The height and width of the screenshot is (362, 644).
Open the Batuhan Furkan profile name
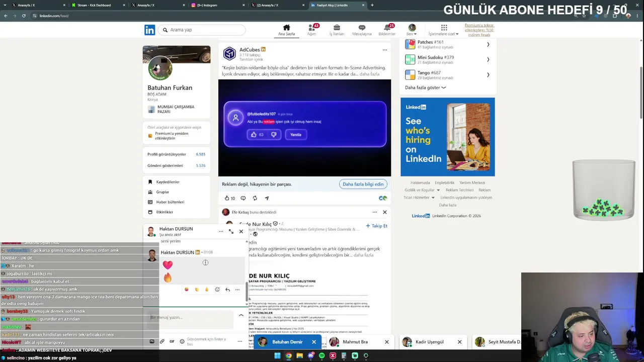(170, 87)
